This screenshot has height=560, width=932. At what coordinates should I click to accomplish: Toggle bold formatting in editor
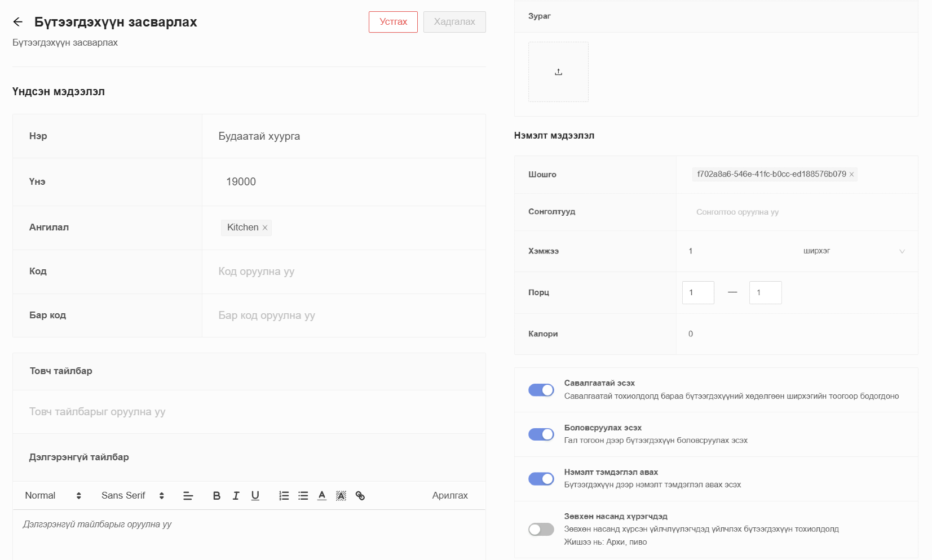217,496
